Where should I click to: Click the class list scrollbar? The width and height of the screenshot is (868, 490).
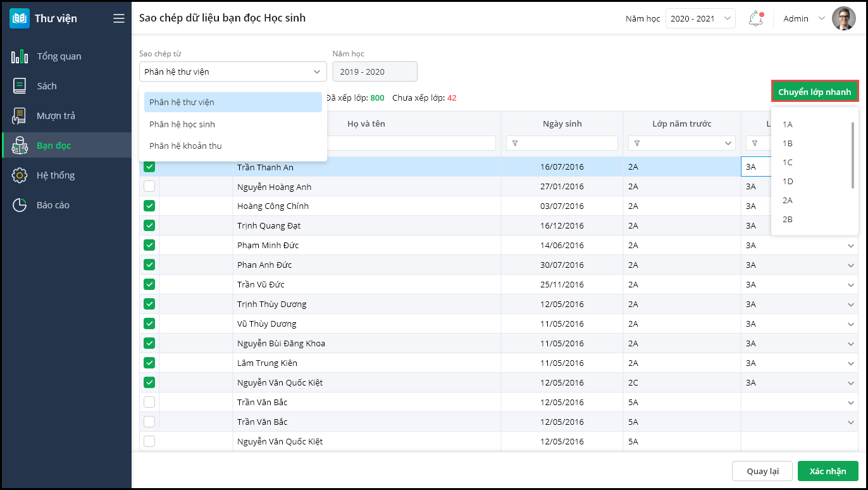[x=853, y=155]
